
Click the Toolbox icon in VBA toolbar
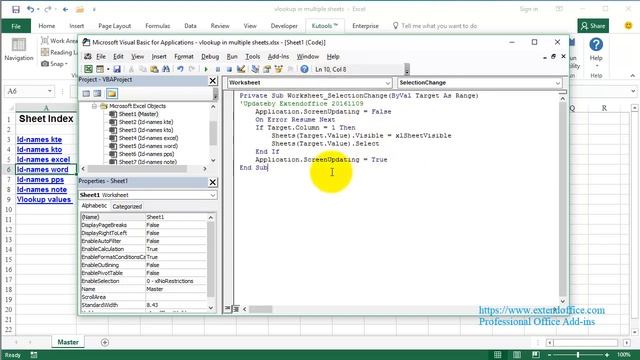(290, 69)
